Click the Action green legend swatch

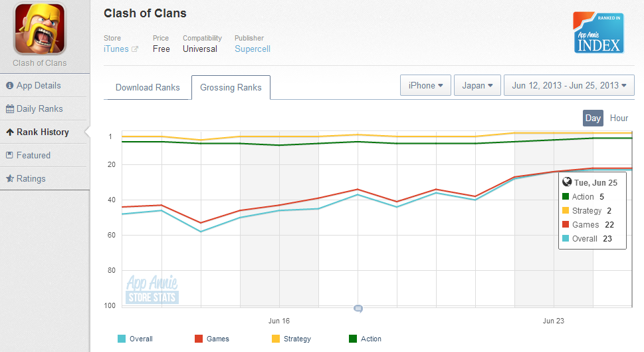point(353,339)
